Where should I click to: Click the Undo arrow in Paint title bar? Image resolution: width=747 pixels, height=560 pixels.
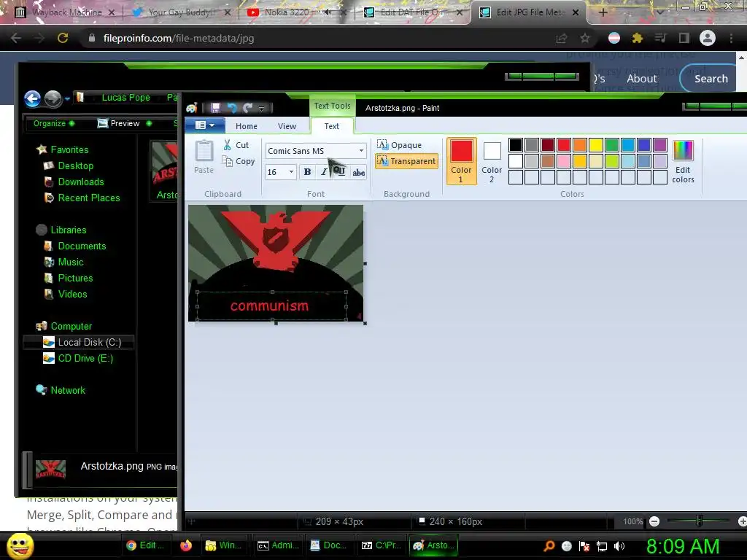(232, 108)
